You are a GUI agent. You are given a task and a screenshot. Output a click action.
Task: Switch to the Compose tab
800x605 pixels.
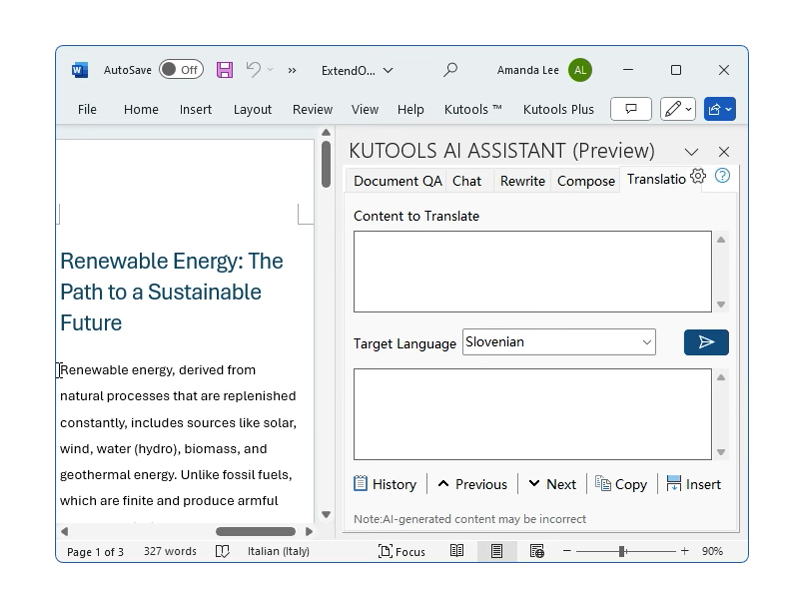pyautogui.click(x=586, y=181)
